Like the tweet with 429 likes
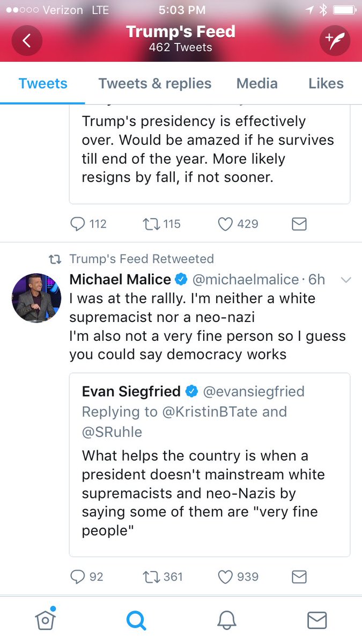This screenshot has width=362, height=644. click(x=225, y=224)
